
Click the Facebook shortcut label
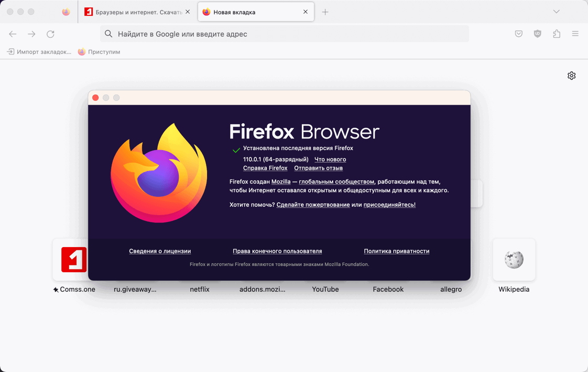[388, 290]
